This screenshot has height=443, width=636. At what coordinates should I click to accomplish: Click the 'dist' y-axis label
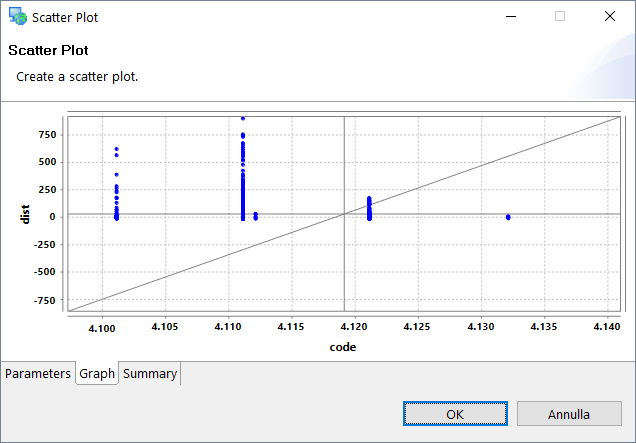pos(27,214)
